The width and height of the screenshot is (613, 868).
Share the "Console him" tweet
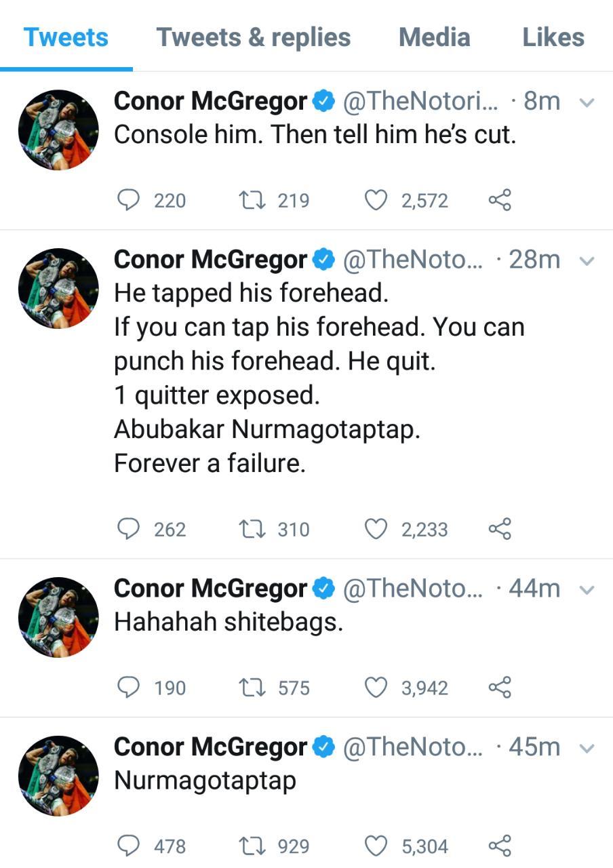point(500,200)
